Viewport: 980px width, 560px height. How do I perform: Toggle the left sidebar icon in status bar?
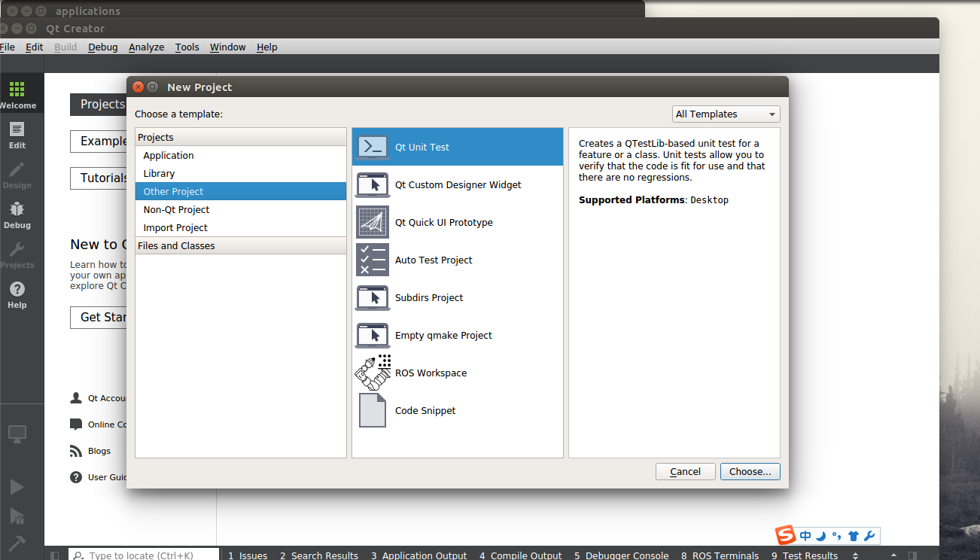coord(55,555)
